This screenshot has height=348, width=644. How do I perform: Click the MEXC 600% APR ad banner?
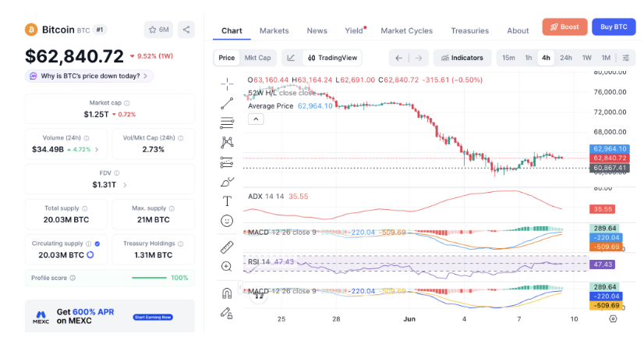(x=110, y=316)
